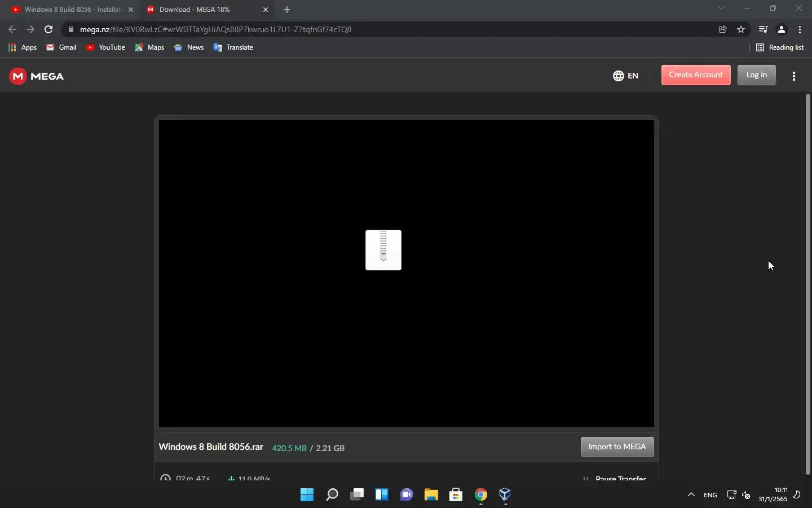The width and height of the screenshot is (812, 508).
Task: Click the browser forward arrow
Action: coord(30,29)
